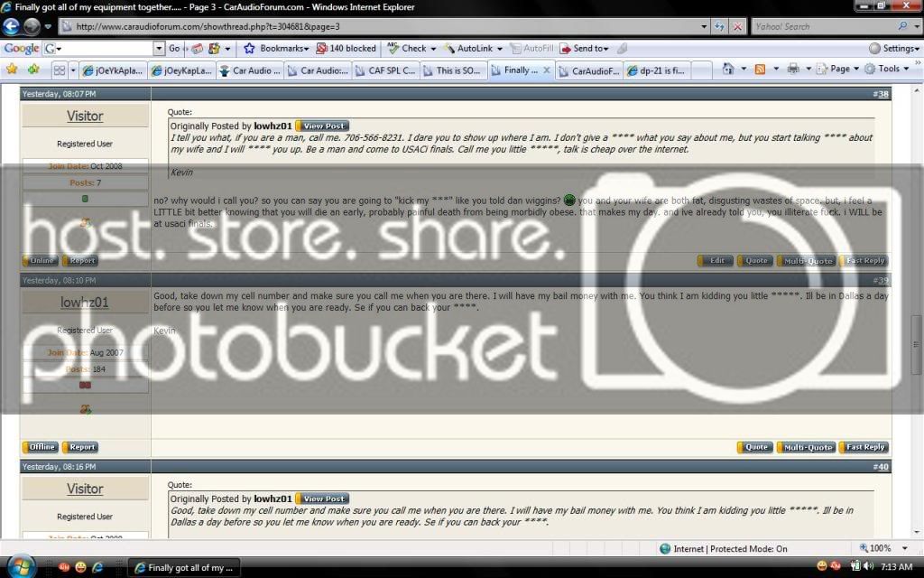
Task: Open the Tools menu
Action: [x=887, y=69]
